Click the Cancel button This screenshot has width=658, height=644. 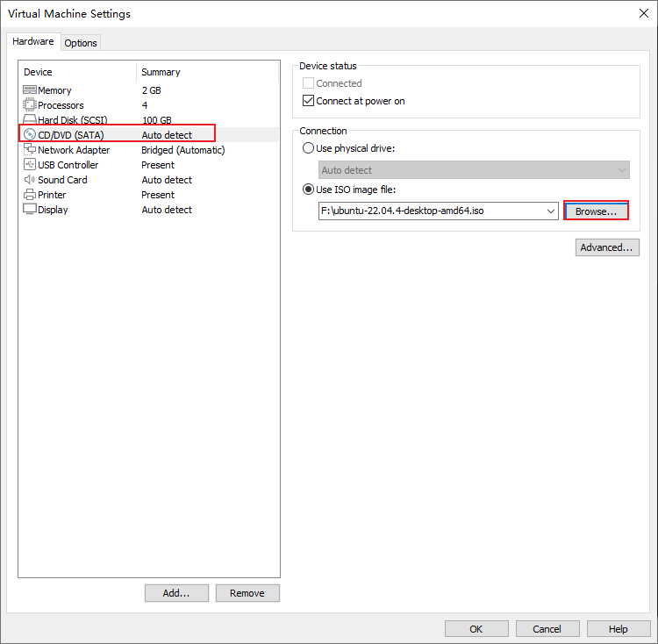[547, 629]
